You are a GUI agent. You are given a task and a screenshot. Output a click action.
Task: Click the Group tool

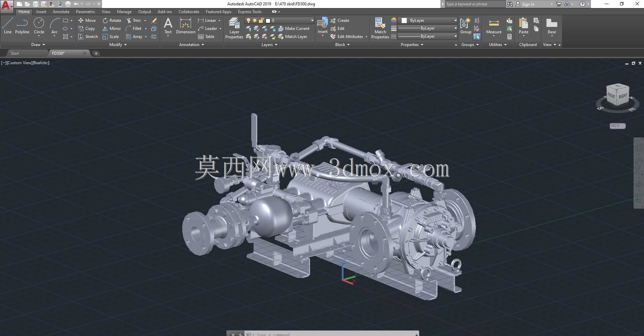click(466, 26)
